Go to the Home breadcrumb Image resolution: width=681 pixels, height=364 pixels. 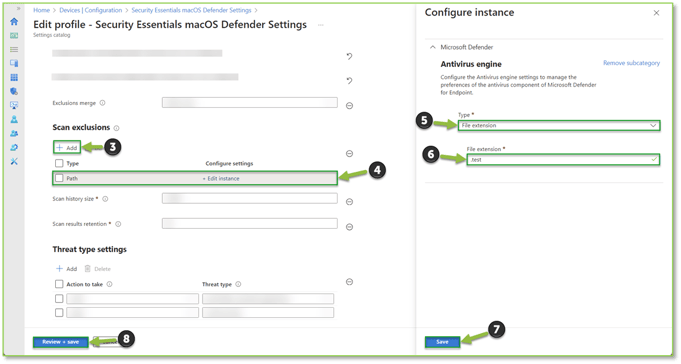point(42,10)
